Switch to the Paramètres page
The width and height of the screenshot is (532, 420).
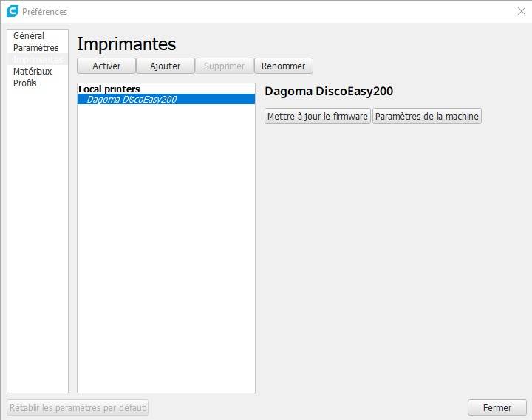click(35, 48)
